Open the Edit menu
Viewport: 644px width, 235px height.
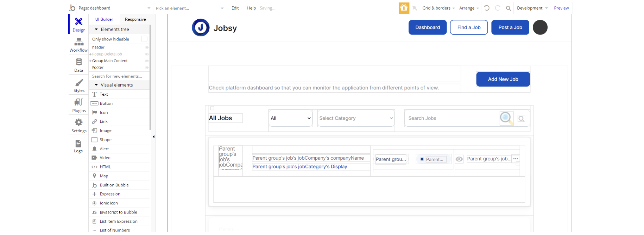coord(235,8)
